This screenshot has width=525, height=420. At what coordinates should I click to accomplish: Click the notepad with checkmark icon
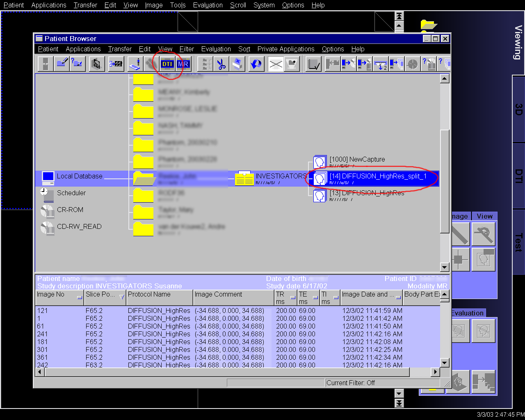[314, 64]
